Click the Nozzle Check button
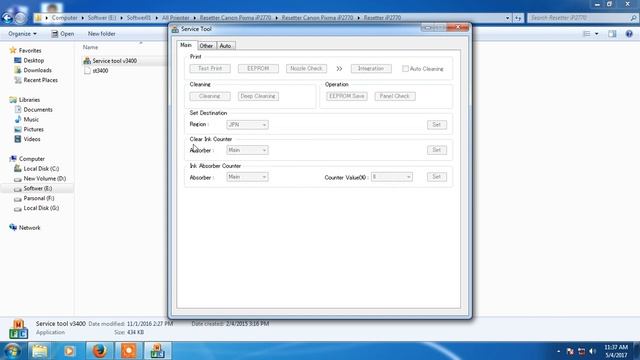Viewport: 640px width, 360px height. pyautogui.click(x=306, y=69)
